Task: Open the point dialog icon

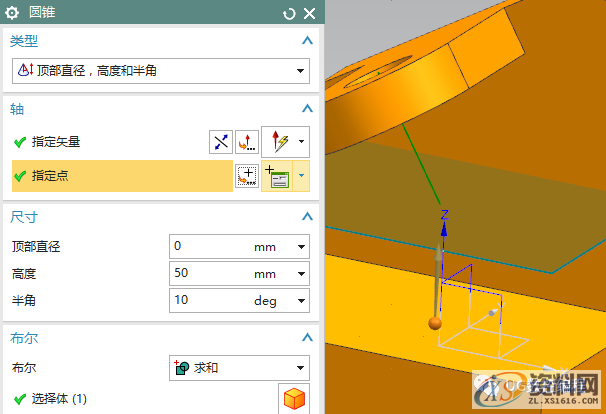Action: 246,177
